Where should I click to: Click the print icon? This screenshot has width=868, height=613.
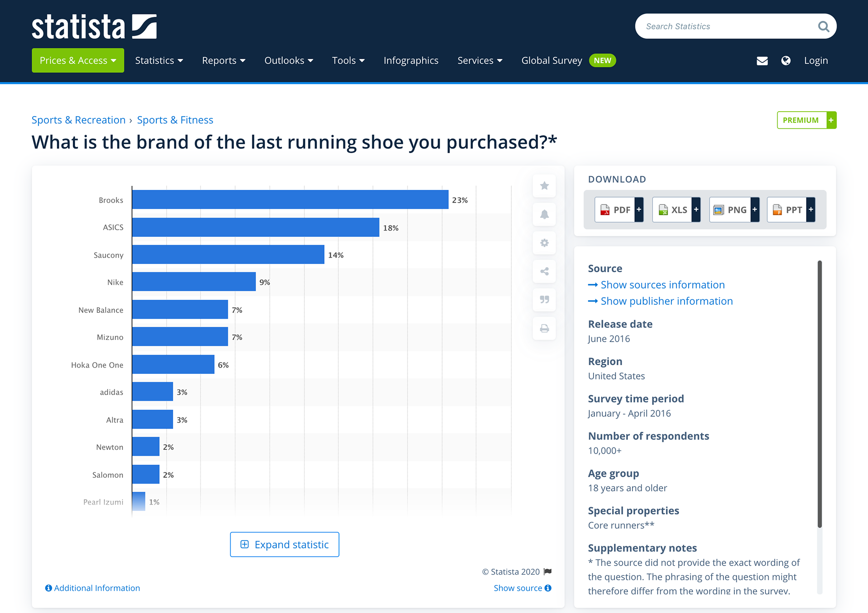tap(544, 328)
